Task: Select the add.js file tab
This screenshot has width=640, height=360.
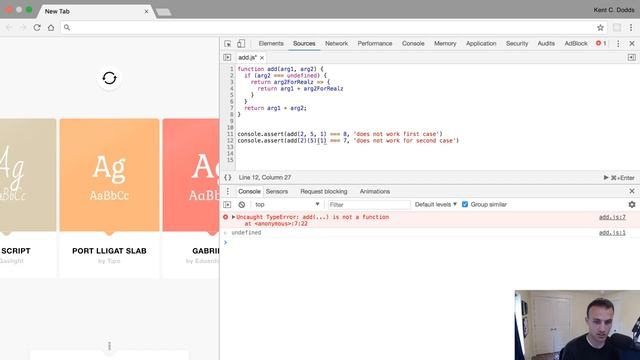Action: tap(247, 58)
